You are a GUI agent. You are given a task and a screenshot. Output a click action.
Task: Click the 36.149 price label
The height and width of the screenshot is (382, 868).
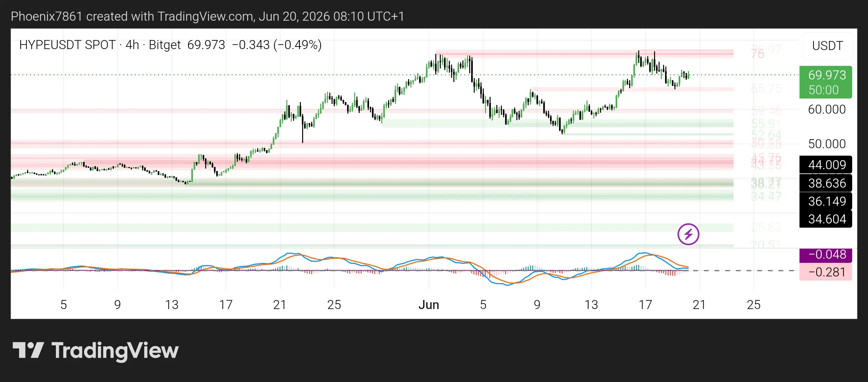(826, 201)
